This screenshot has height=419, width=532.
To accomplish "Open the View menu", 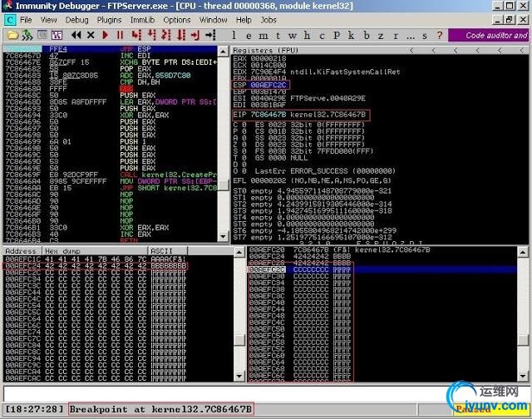I will (48, 20).
